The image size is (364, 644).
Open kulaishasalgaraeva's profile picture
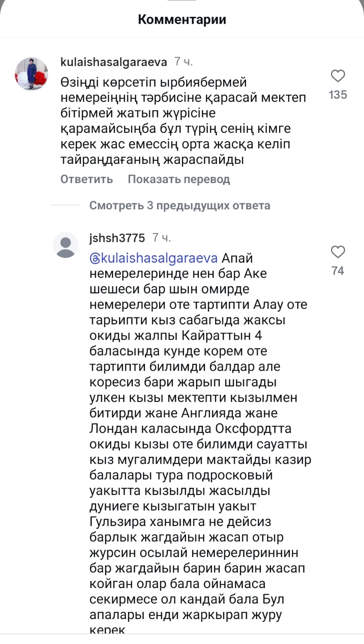point(31,74)
